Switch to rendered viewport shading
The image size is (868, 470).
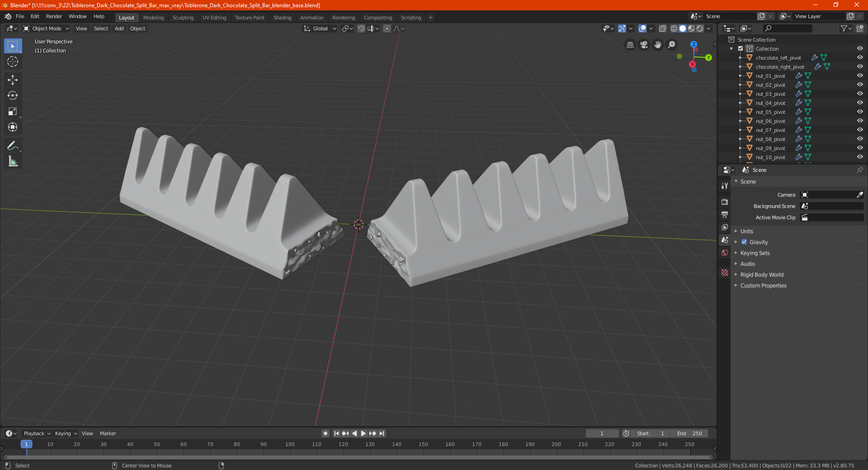(700, 28)
